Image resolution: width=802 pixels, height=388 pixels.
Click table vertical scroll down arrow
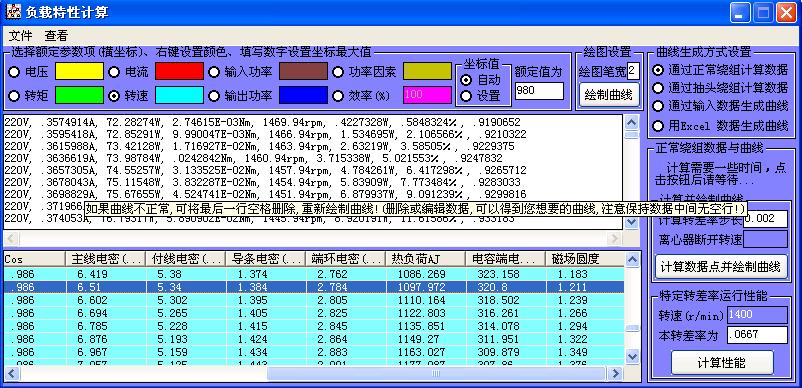tap(632, 356)
